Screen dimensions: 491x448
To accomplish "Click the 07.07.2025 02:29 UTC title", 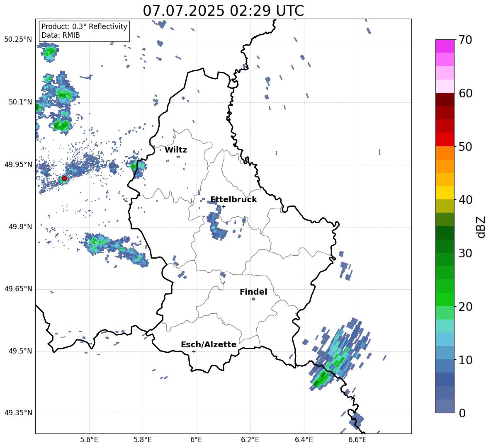I will [x=223, y=11].
